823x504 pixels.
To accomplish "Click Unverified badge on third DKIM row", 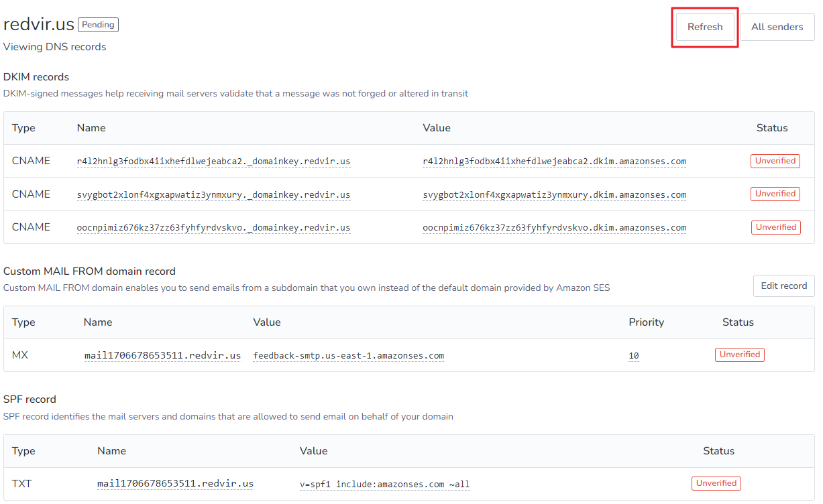I will pyautogui.click(x=776, y=227).
